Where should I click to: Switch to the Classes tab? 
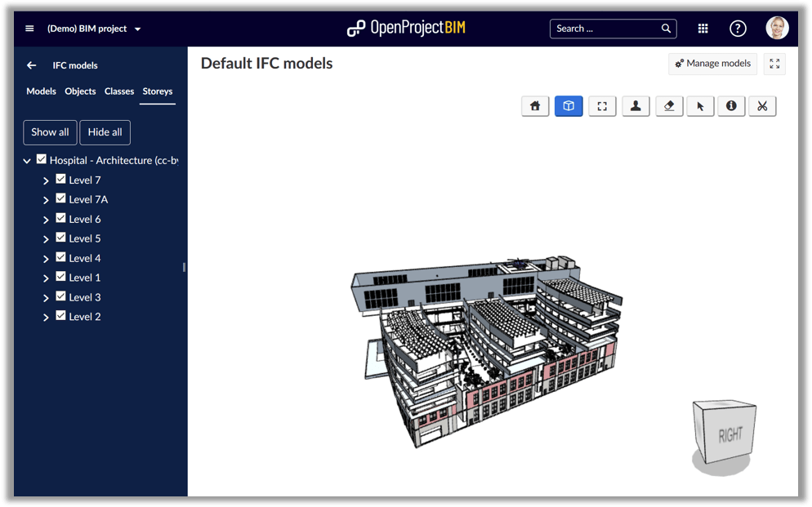(x=118, y=91)
